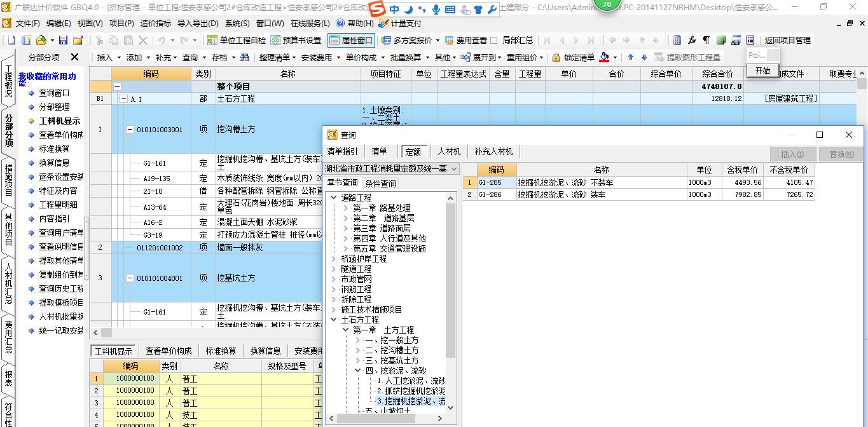868x427 pixels.
Task: Click the list sheet icon beside 返回项目管理
Action: 750,40
